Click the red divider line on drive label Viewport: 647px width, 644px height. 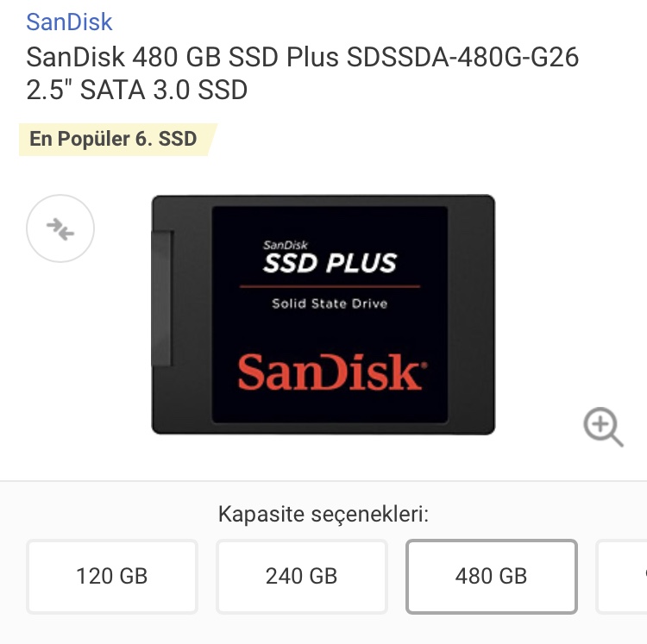tap(330, 285)
